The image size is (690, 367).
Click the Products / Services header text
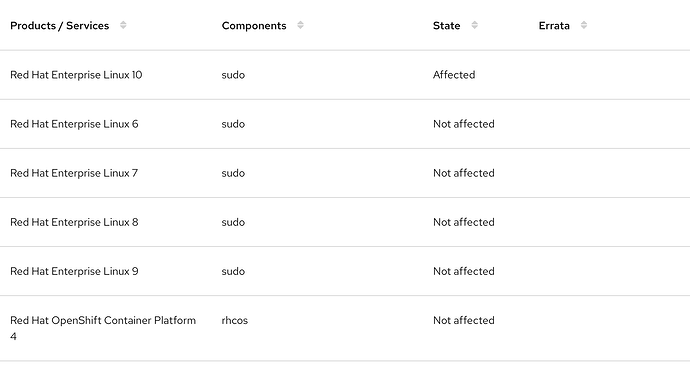pos(59,26)
